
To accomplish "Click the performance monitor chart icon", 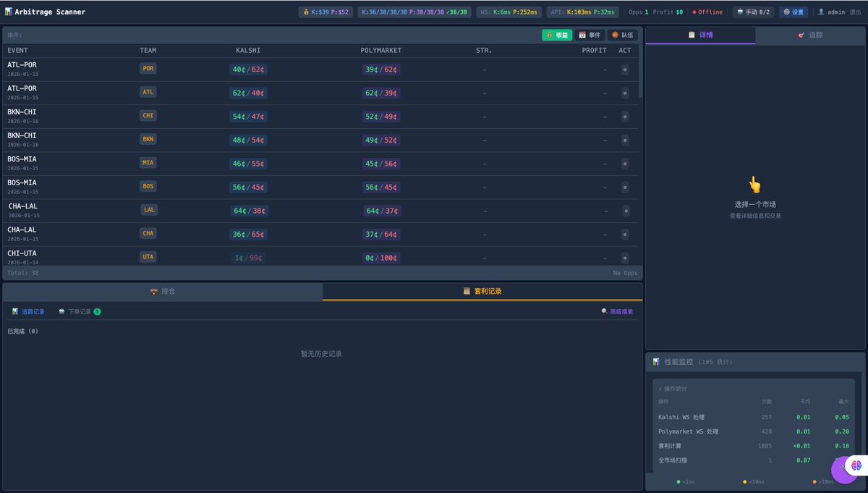I will pyautogui.click(x=656, y=361).
